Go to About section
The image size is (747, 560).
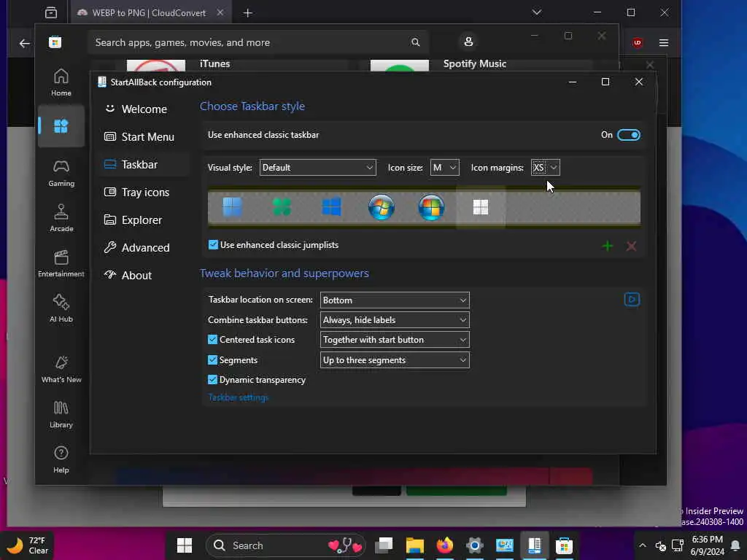[144, 275]
